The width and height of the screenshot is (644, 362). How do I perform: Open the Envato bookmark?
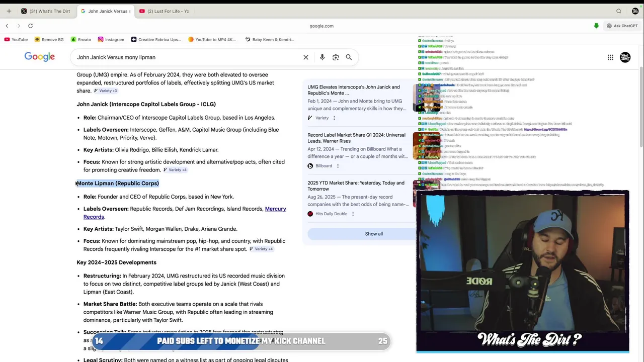[80, 39]
